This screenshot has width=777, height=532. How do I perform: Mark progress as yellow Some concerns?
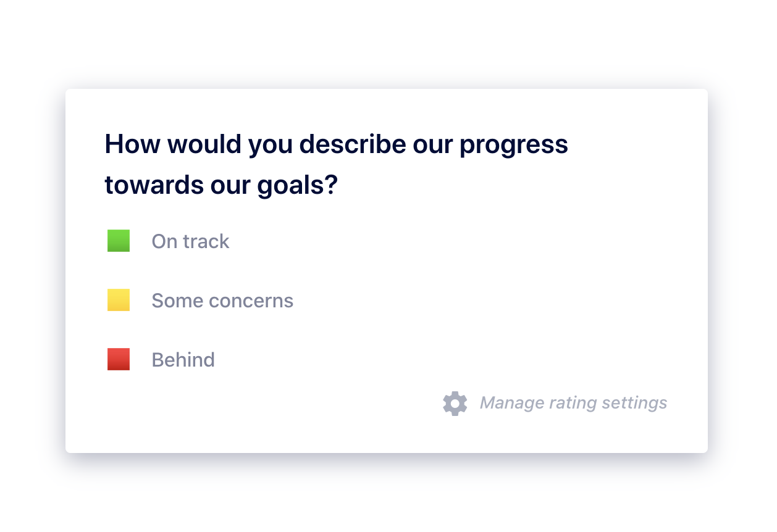tap(201, 300)
